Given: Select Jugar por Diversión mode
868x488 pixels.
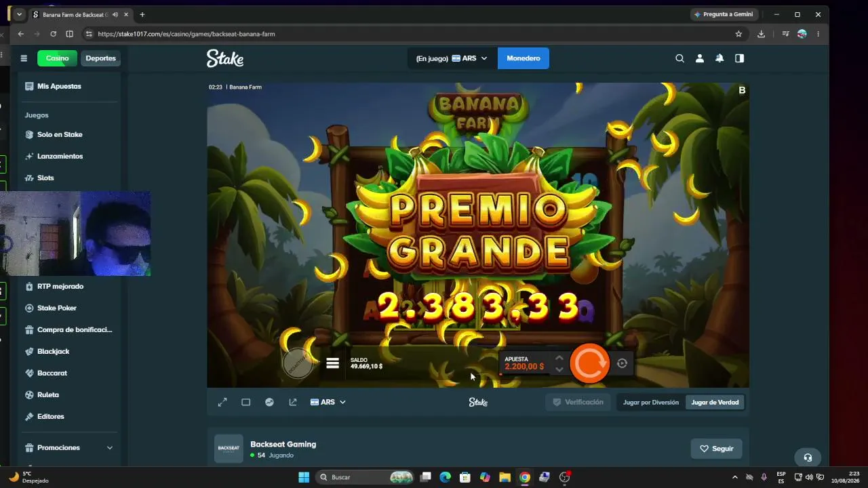Looking at the screenshot, I should 651,403.
